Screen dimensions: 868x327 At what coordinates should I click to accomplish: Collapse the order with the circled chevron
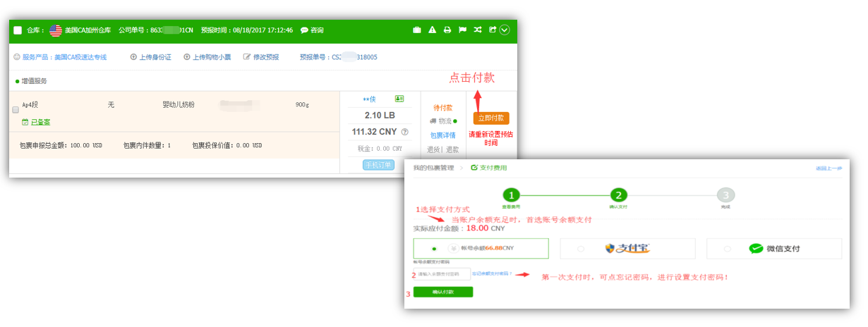coord(505,30)
